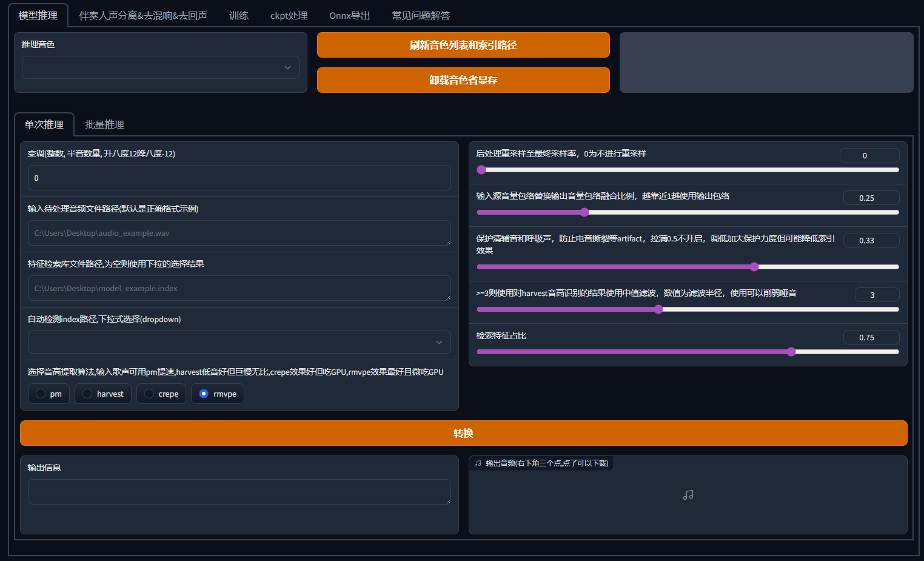This screenshot has height=561, width=924.
Task: Focus the audio file path input field
Action: tap(239, 233)
